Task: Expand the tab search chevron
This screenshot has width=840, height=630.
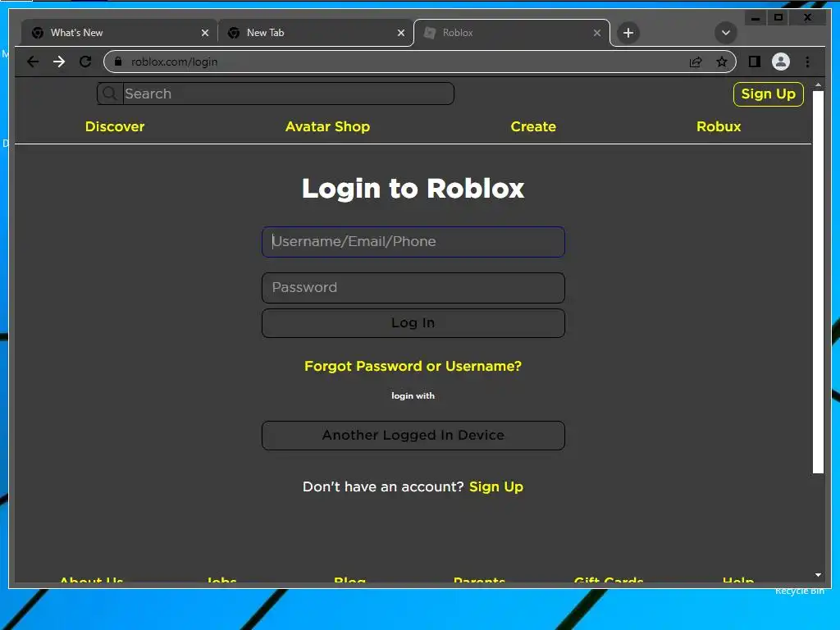Action: [x=725, y=33]
